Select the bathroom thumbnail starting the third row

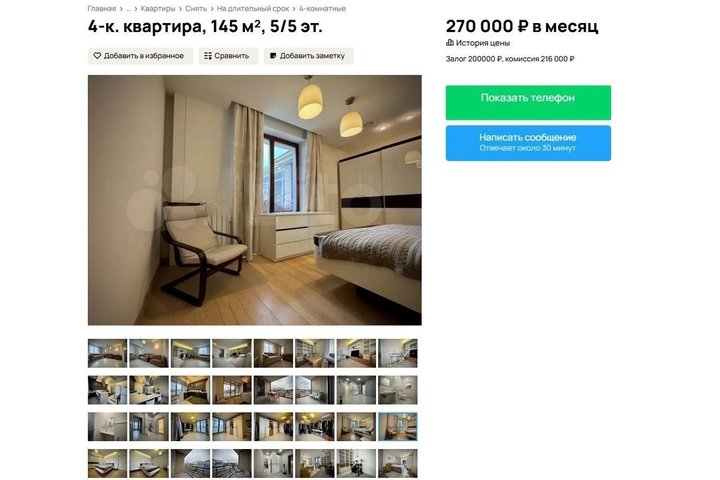(107, 426)
